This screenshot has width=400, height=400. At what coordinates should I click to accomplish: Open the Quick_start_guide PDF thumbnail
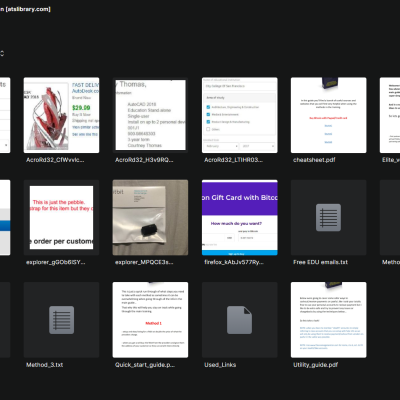pyautogui.click(x=150, y=320)
